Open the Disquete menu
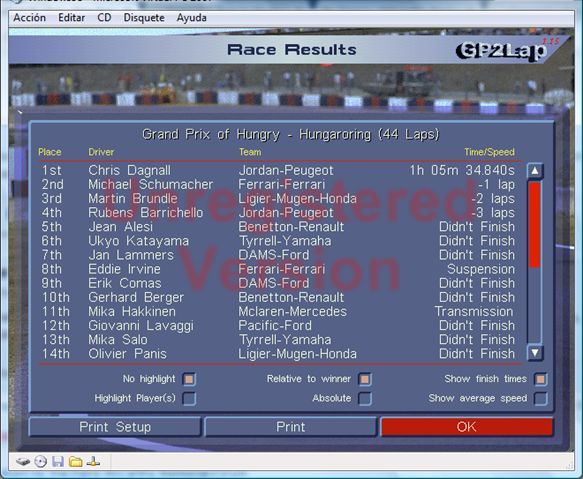Screen dimensions: 583x479 144,18
